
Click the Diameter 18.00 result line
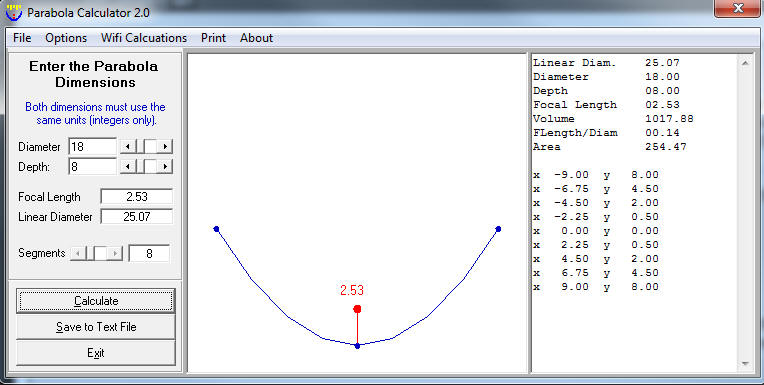click(606, 77)
